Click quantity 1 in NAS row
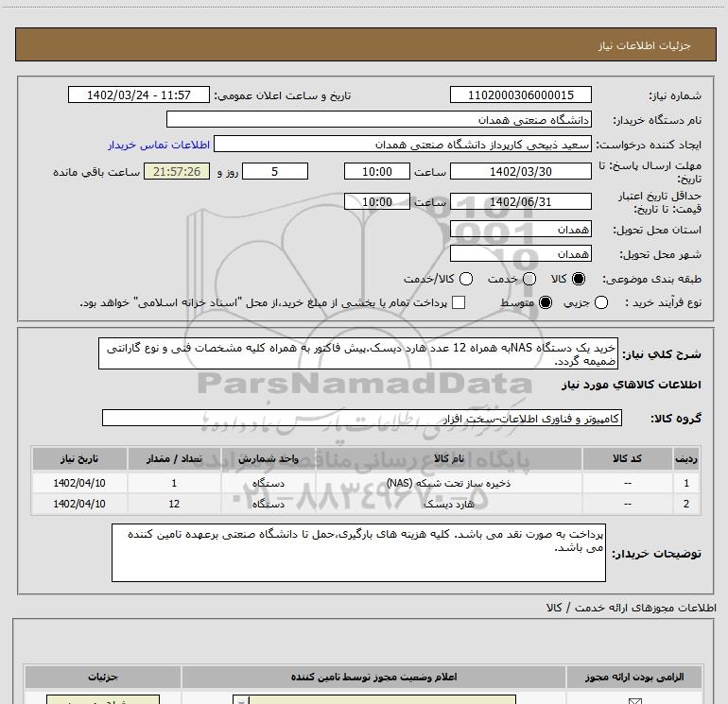Screen dimensions: 728x704 [174, 483]
